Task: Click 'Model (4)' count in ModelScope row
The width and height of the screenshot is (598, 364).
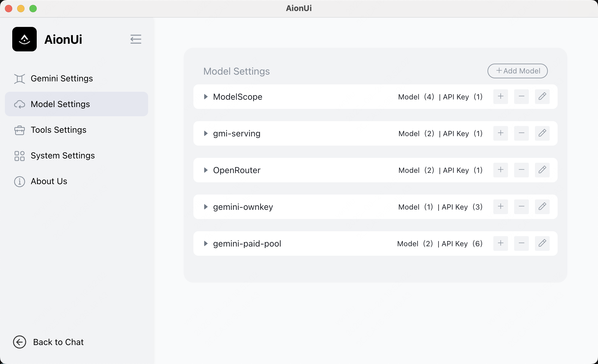Action: [x=416, y=97]
